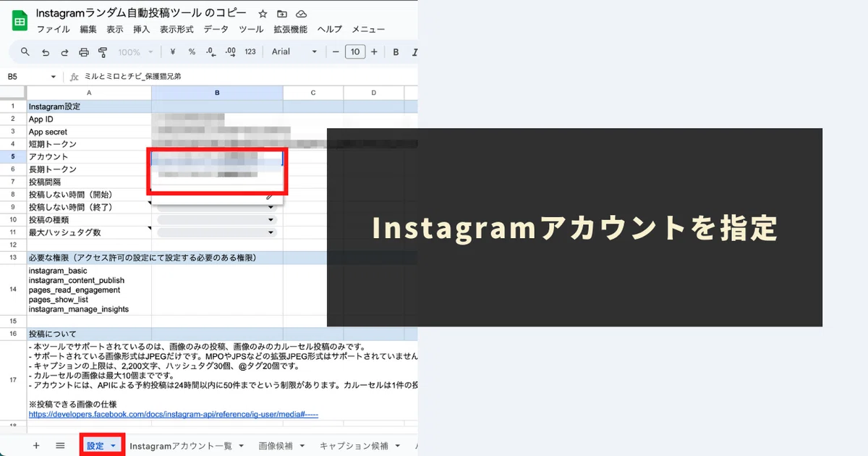Open the Arial font dropdown
868x456 pixels.
pos(294,52)
